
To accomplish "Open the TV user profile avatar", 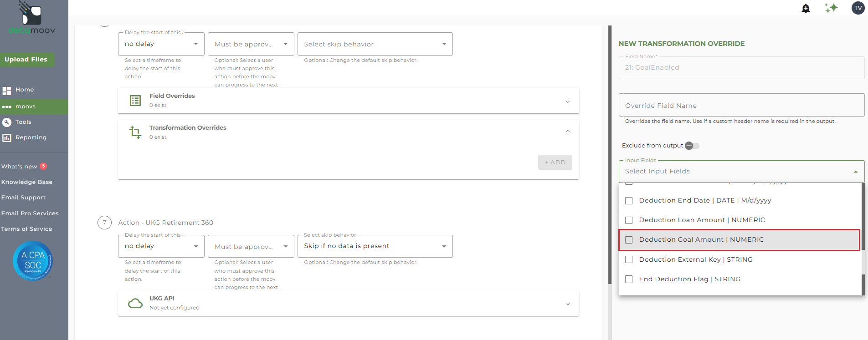I will point(858,8).
